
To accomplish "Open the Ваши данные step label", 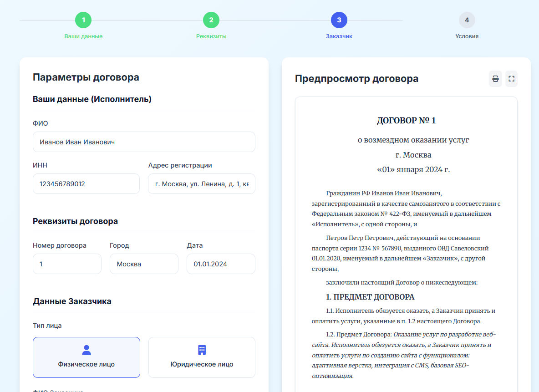I will tap(83, 36).
